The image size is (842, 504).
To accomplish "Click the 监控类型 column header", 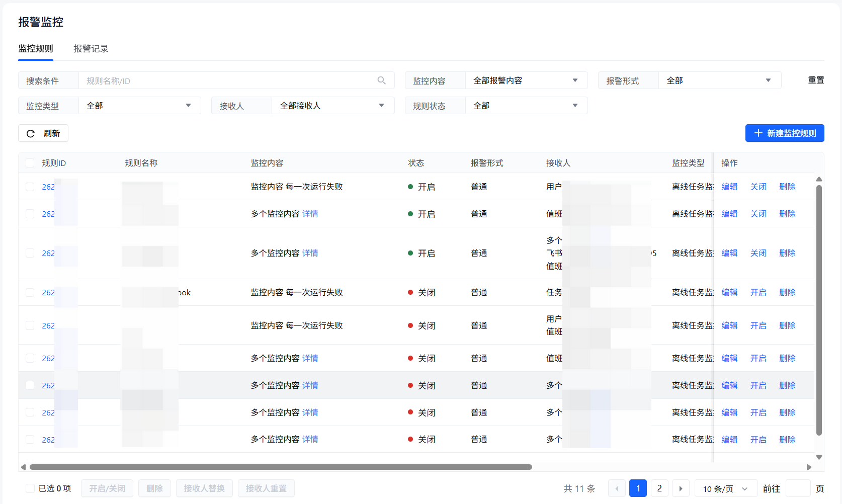I will click(x=688, y=163).
